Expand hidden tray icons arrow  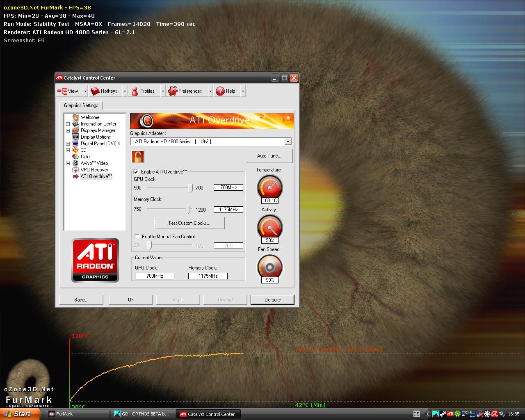pos(428,414)
